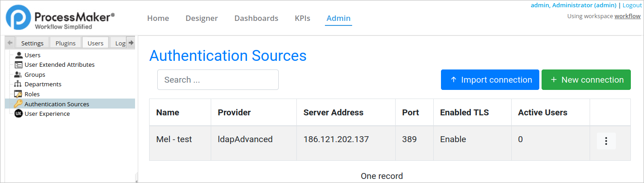Click the Roles icon in sidebar

(19, 94)
